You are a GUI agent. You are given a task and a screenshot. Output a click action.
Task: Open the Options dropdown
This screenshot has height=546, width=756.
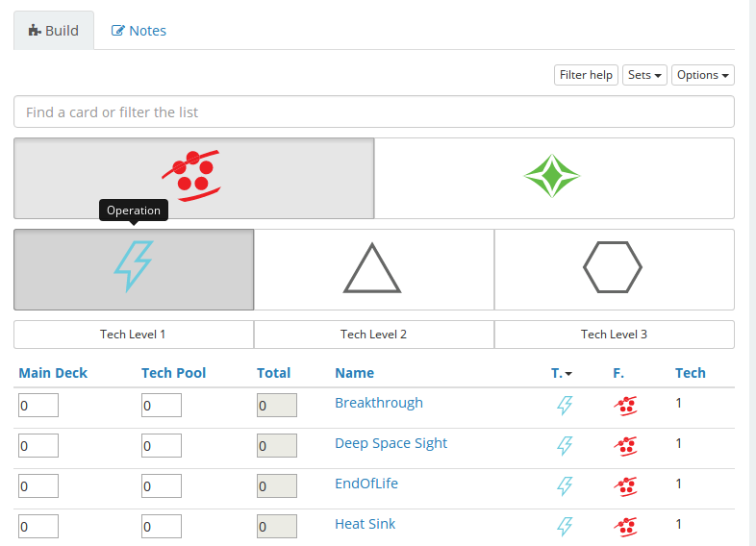(x=702, y=75)
